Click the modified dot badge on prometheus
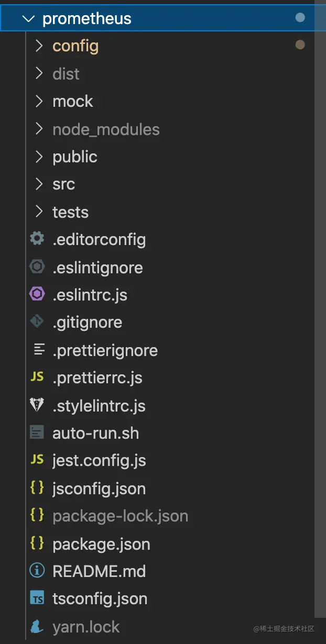 pyautogui.click(x=300, y=18)
